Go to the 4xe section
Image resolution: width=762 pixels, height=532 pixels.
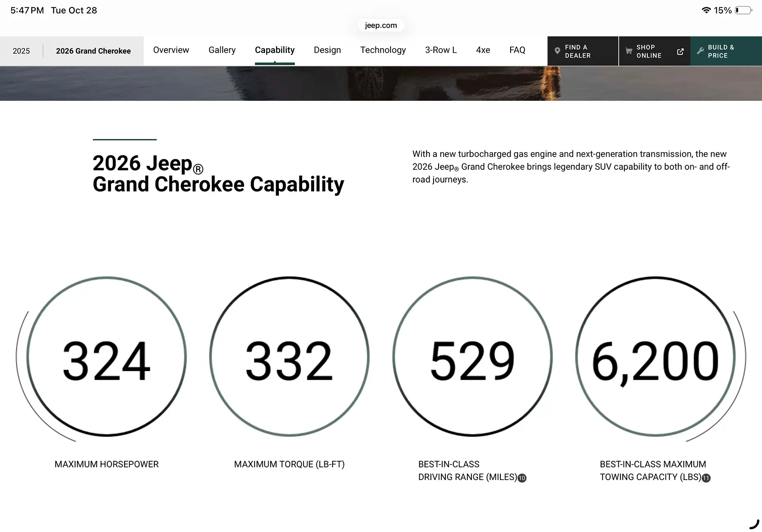483,50
